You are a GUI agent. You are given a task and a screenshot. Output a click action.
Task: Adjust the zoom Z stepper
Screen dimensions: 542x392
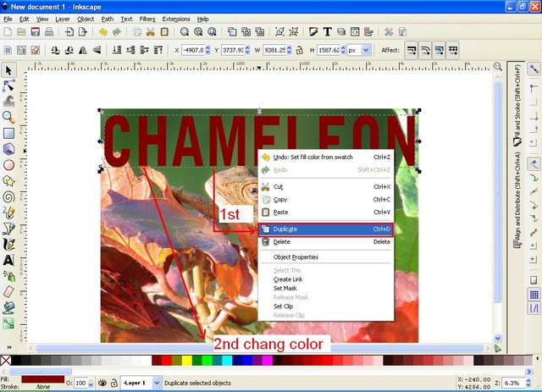[x=528, y=383]
